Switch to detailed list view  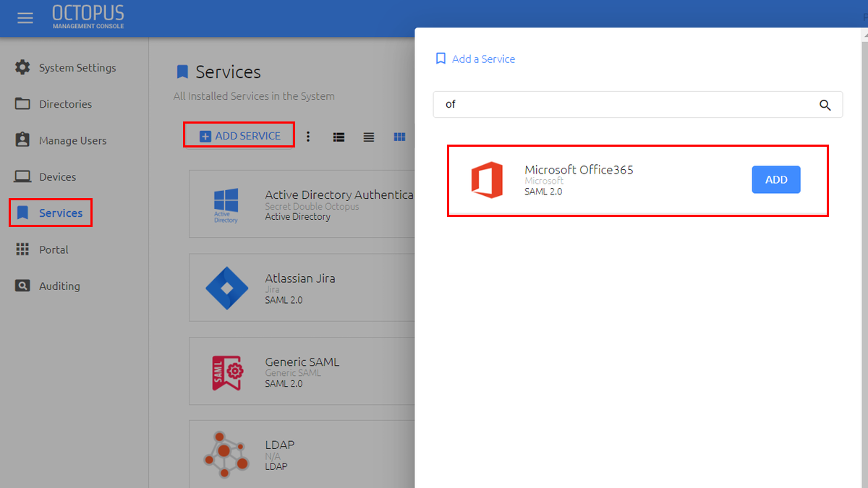(x=339, y=137)
